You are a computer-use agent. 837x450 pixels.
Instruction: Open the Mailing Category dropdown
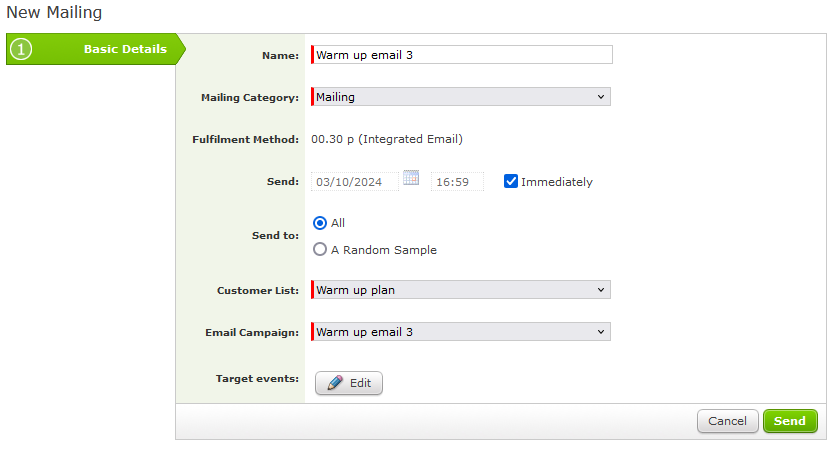[461, 97]
